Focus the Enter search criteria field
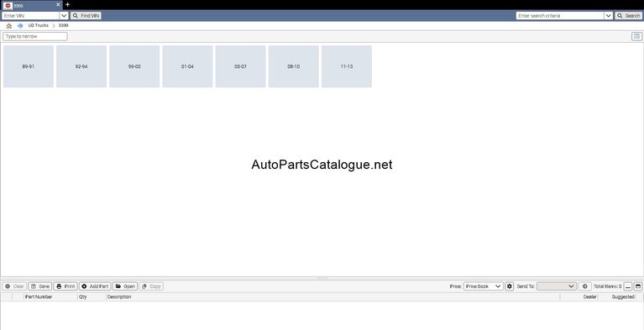Viewport: 644px width, 330px height. pos(560,16)
